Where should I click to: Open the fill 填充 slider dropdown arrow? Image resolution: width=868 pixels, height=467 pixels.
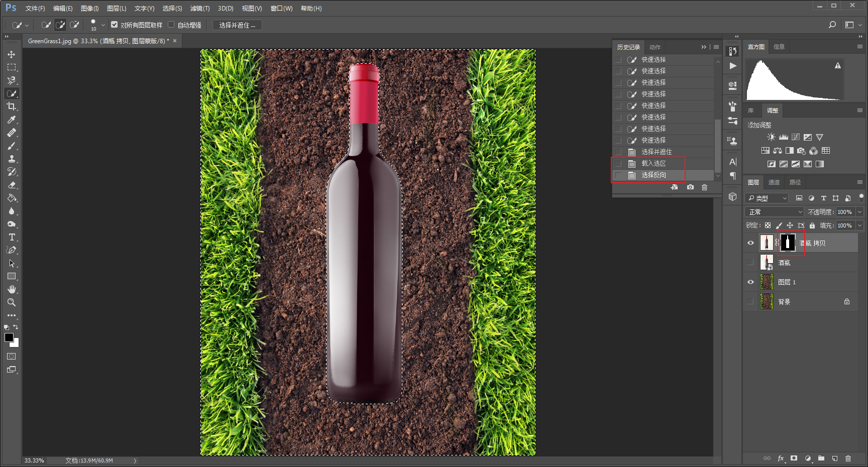[859, 225]
